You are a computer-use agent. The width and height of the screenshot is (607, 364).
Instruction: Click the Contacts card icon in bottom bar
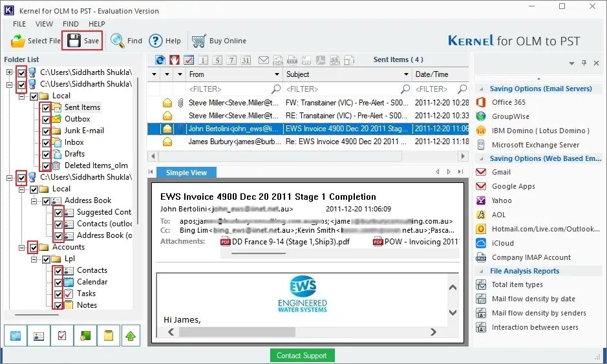click(x=39, y=336)
